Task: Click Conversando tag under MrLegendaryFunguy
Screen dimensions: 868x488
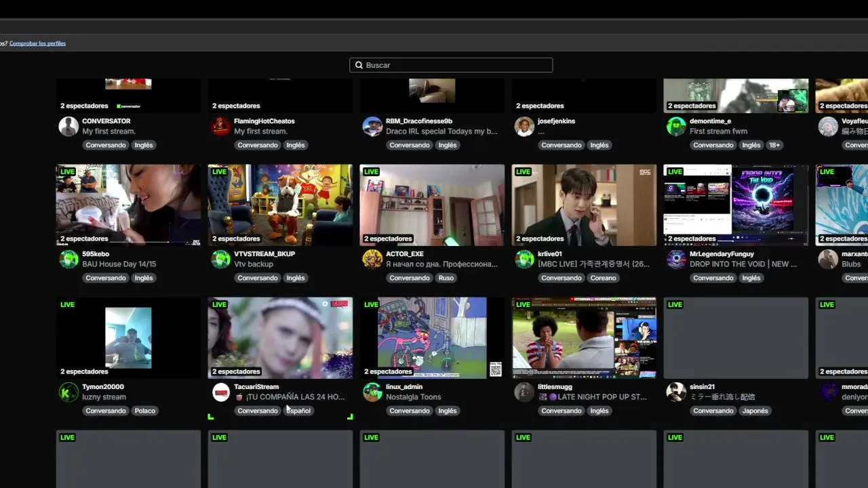Action: click(x=713, y=278)
